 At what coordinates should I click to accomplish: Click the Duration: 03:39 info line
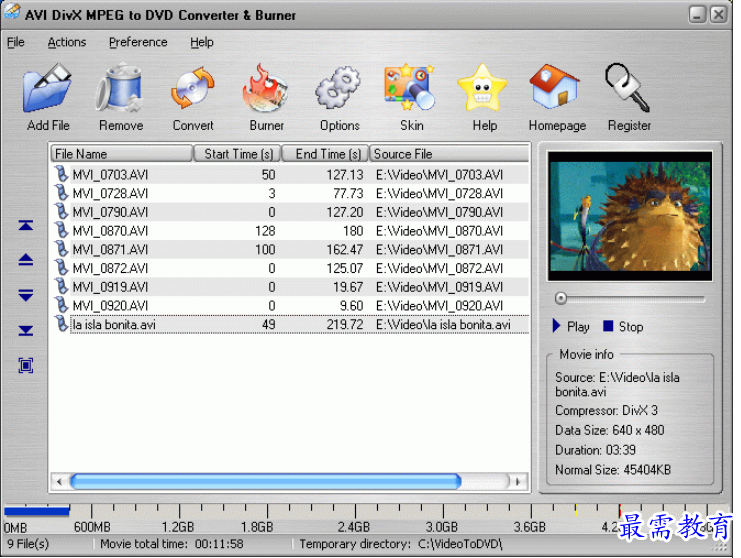(x=595, y=450)
